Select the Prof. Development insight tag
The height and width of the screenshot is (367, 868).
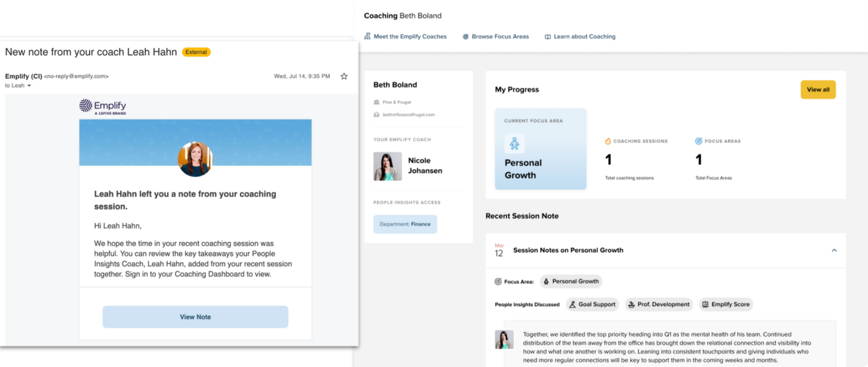point(659,304)
